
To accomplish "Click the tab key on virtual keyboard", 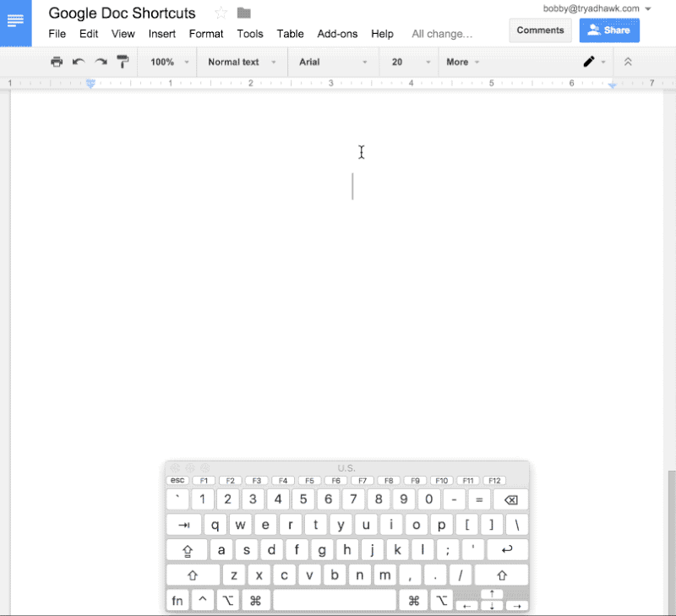I will (184, 525).
